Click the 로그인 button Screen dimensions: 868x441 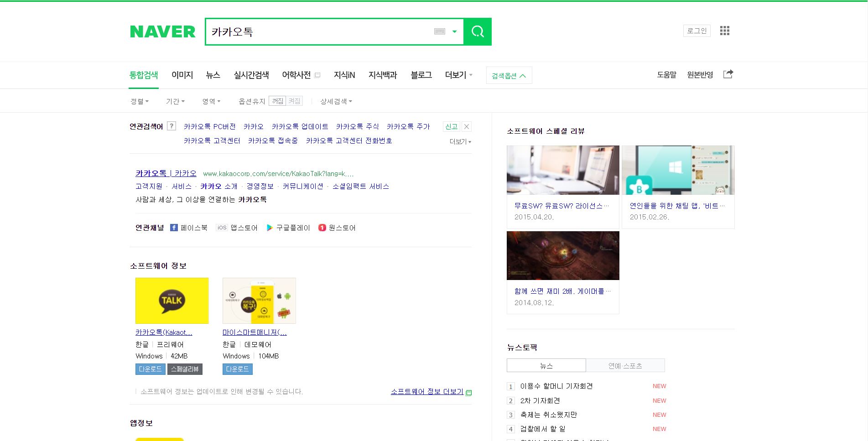point(697,31)
